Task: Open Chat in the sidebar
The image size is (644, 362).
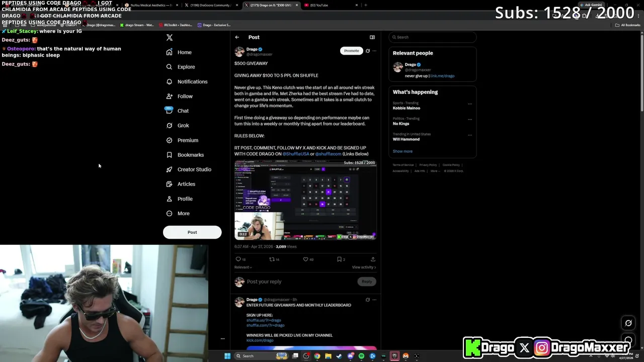Action: [x=178, y=111]
